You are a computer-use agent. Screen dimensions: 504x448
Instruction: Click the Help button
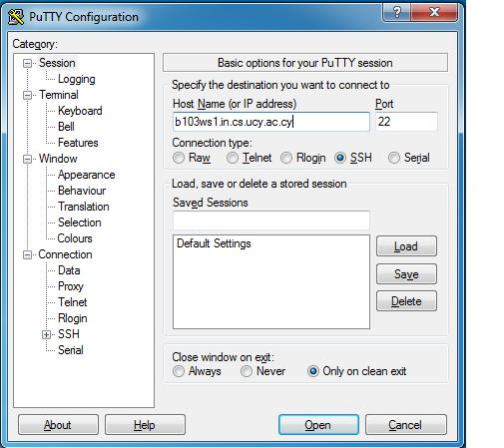coord(145,425)
